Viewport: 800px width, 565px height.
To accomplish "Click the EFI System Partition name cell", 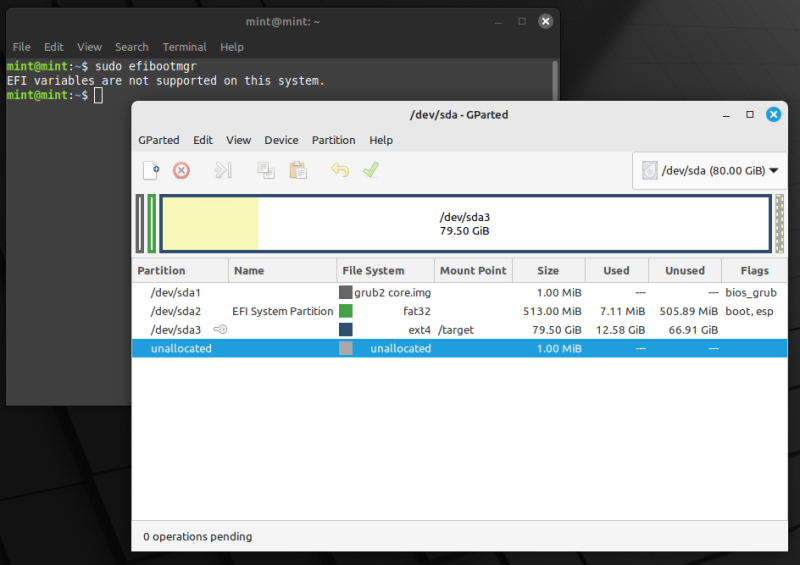I will coord(282,311).
